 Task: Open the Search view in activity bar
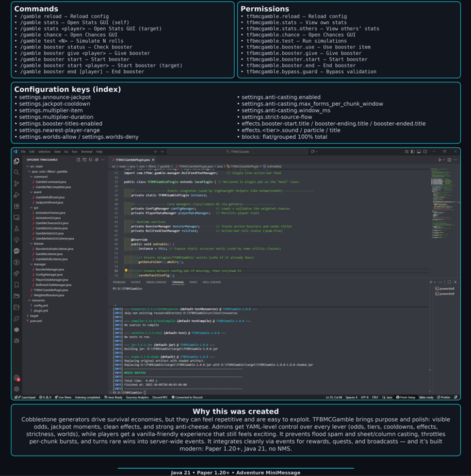(x=16, y=172)
